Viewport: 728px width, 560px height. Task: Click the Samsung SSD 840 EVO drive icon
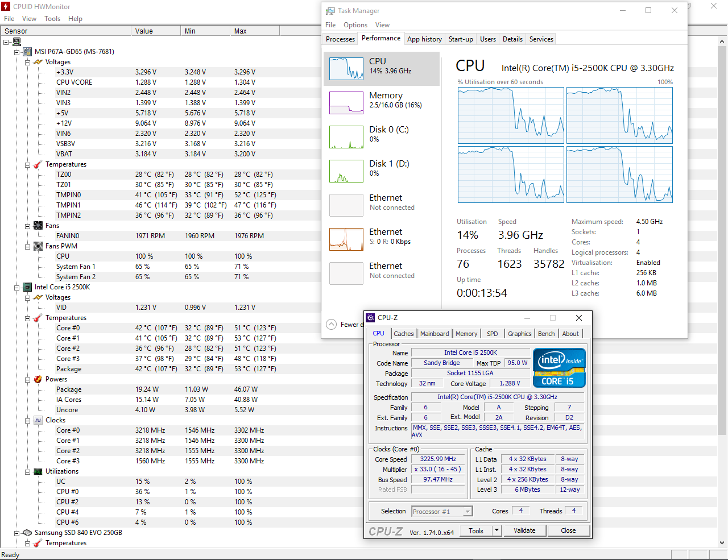27,533
